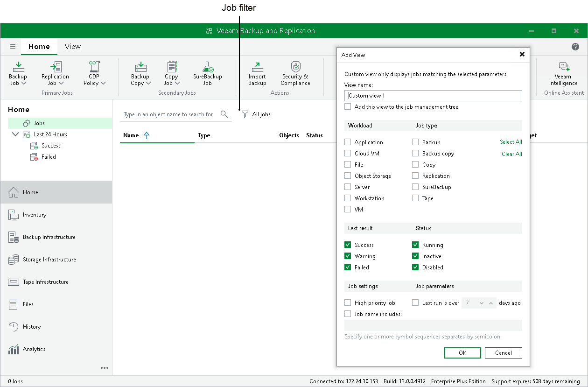Viewport: 588px width, 387px height.
Task: Click the search magnifier icon
Action: tap(224, 114)
